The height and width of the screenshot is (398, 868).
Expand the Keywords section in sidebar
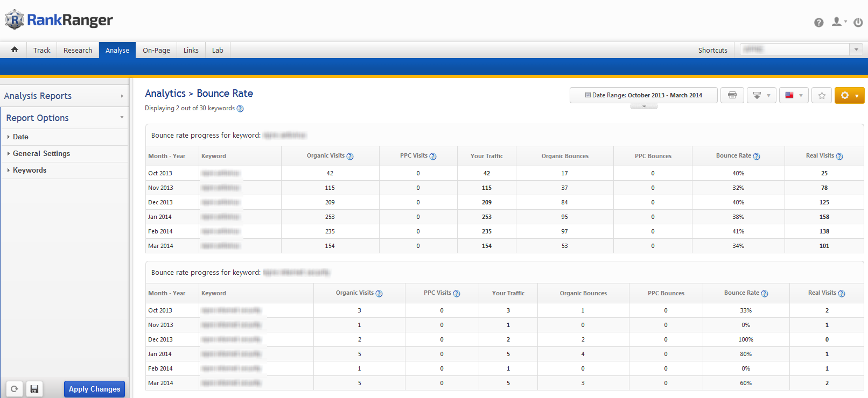point(30,170)
